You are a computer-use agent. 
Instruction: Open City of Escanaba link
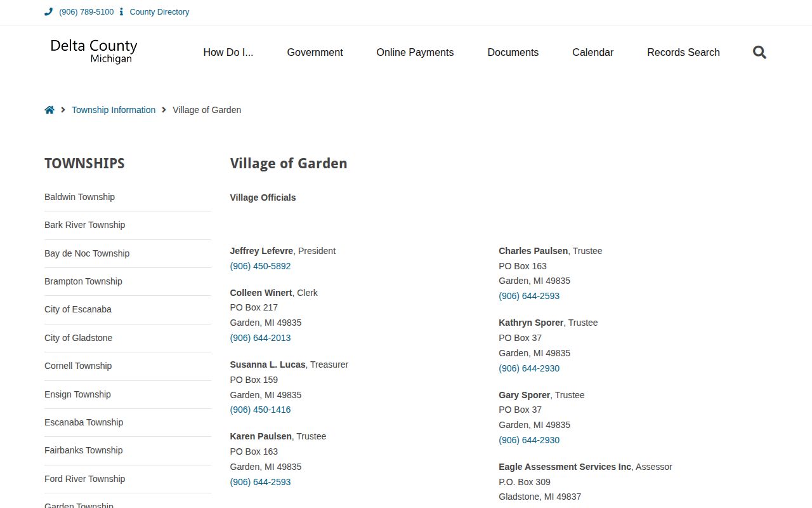(x=78, y=309)
